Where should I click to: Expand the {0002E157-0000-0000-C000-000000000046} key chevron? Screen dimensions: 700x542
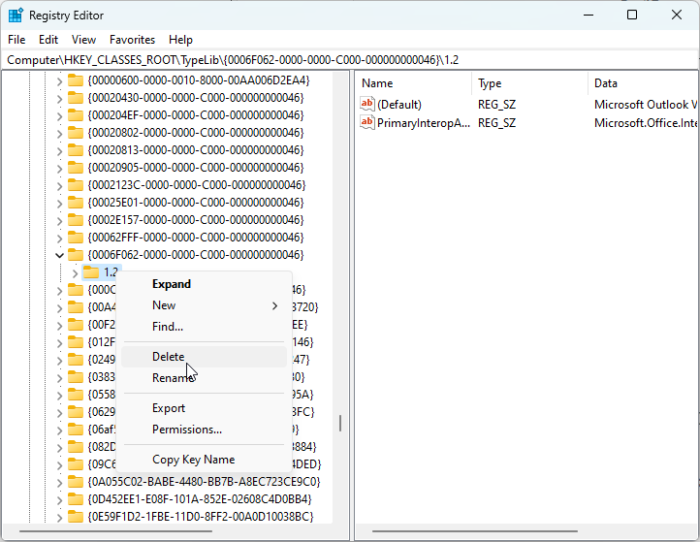pos(59,221)
